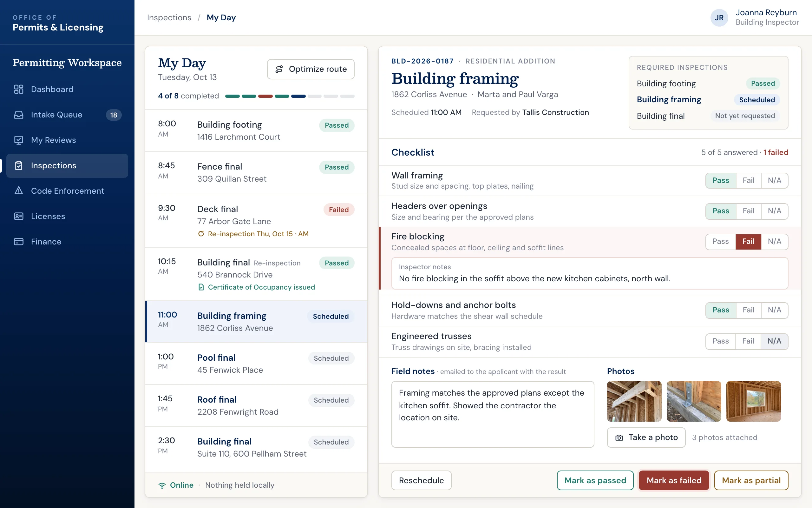Click the Licenses ID card icon
This screenshot has width=812, height=508.
coord(19,216)
